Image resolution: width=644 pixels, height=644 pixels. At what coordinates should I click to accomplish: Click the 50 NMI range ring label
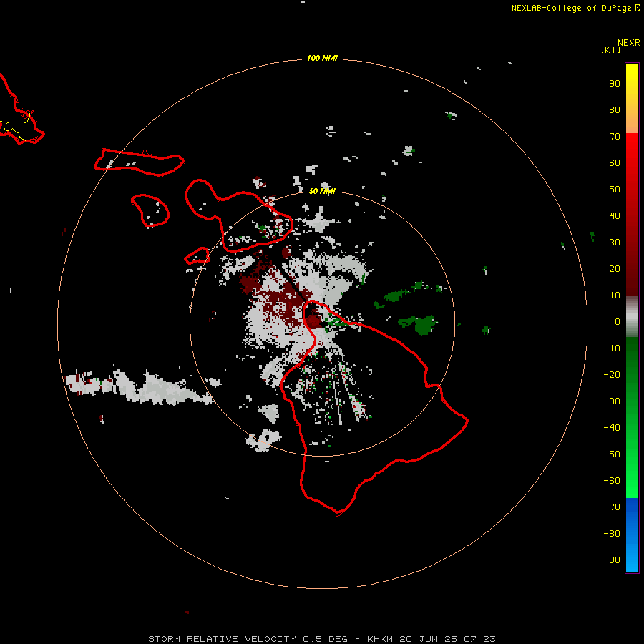pos(322,191)
